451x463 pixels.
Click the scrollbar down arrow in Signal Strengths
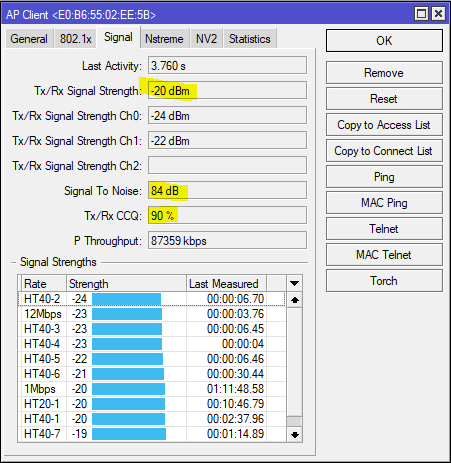[x=294, y=435]
